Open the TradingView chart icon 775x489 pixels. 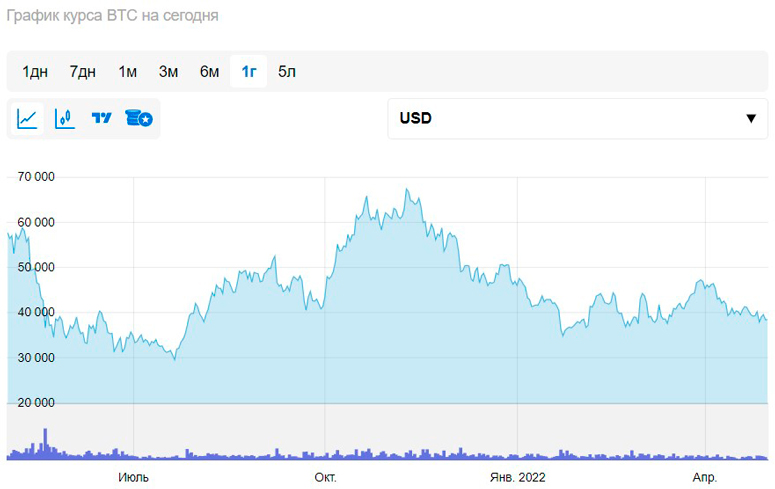point(101,119)
